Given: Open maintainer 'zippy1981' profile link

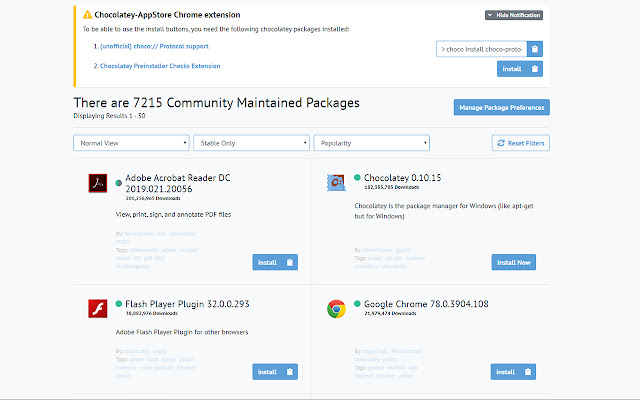Looking at the screenshot, I should coord(376,351).
